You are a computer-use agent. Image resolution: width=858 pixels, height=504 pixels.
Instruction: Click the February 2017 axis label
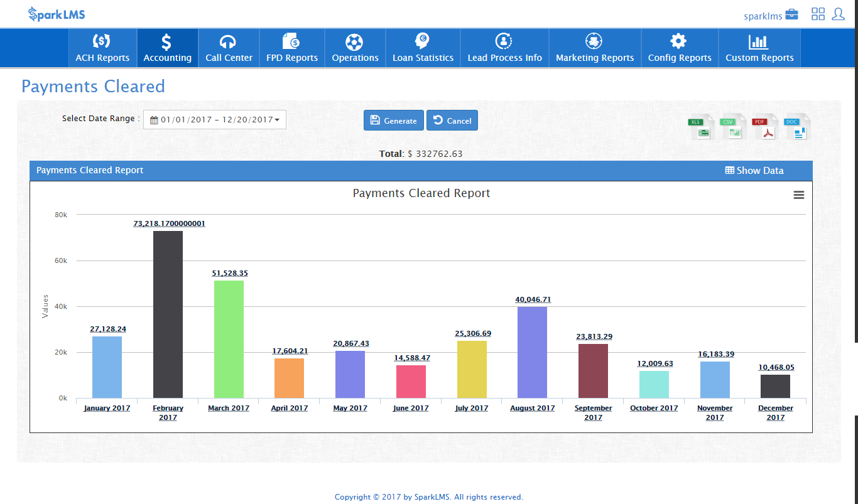168,413
